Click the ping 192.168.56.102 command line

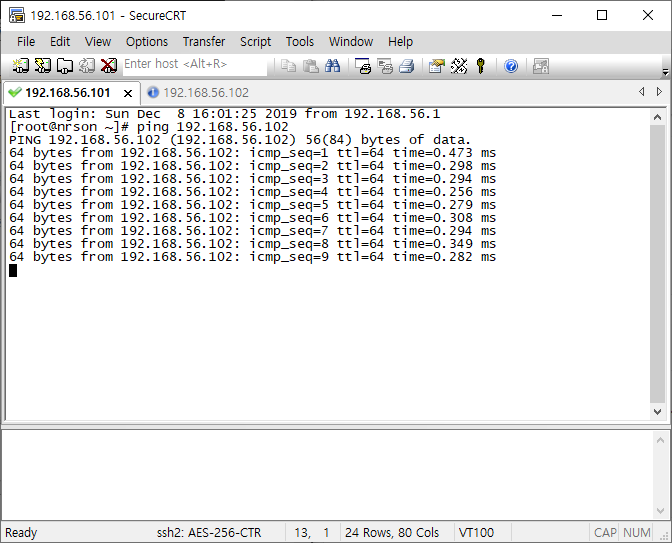[x=149, y=127]
